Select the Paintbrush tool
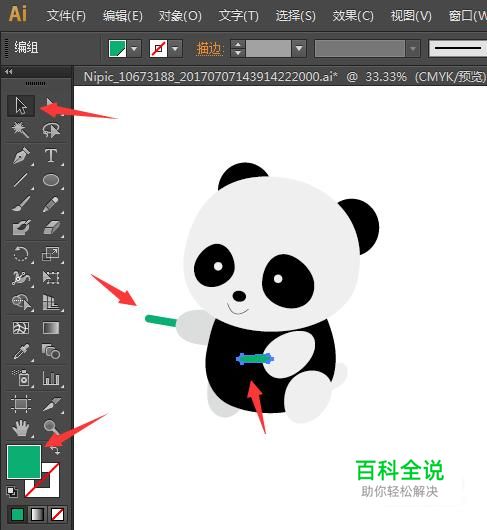 coord(21,204)
